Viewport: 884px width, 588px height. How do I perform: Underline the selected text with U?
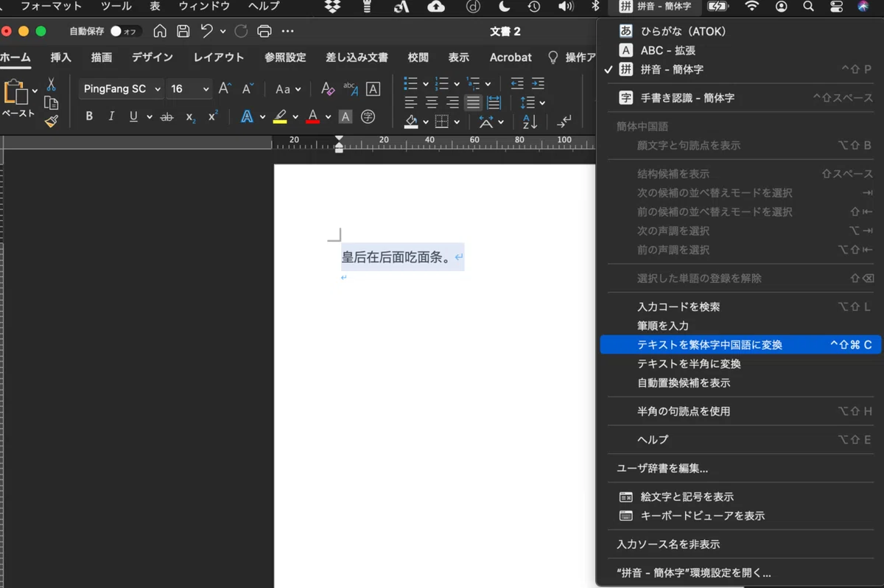(133, 116)
